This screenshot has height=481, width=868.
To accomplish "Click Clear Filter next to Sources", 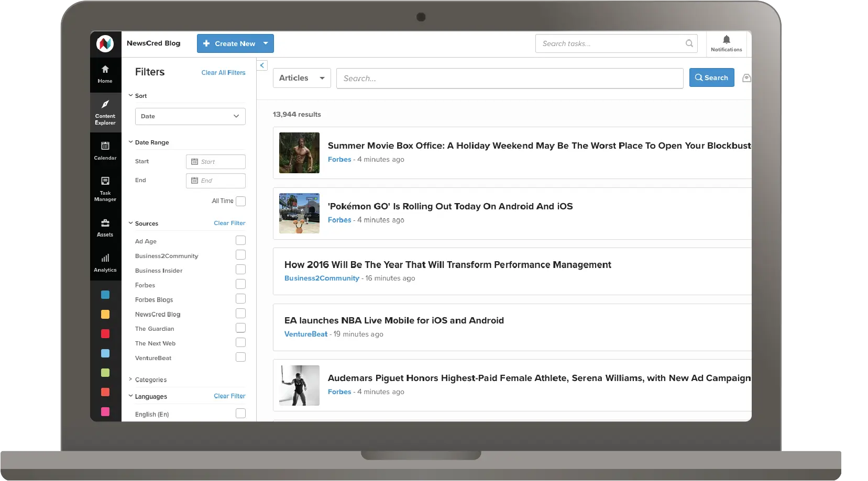I will [229, 223].
